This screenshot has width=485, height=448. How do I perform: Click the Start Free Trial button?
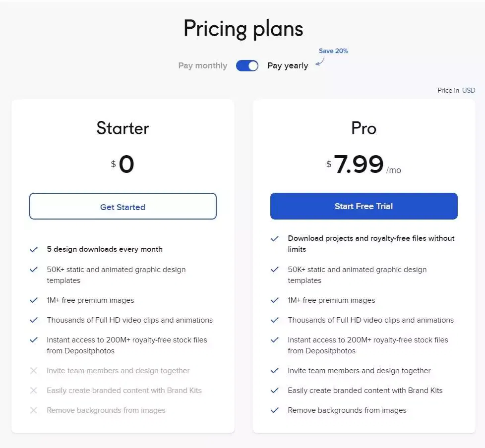(364, 206)
